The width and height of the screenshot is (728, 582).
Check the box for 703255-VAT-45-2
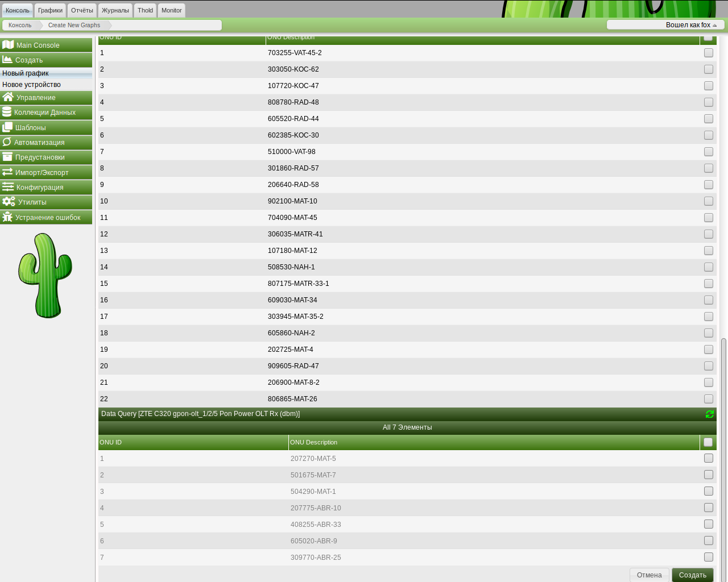coord(708,52)
